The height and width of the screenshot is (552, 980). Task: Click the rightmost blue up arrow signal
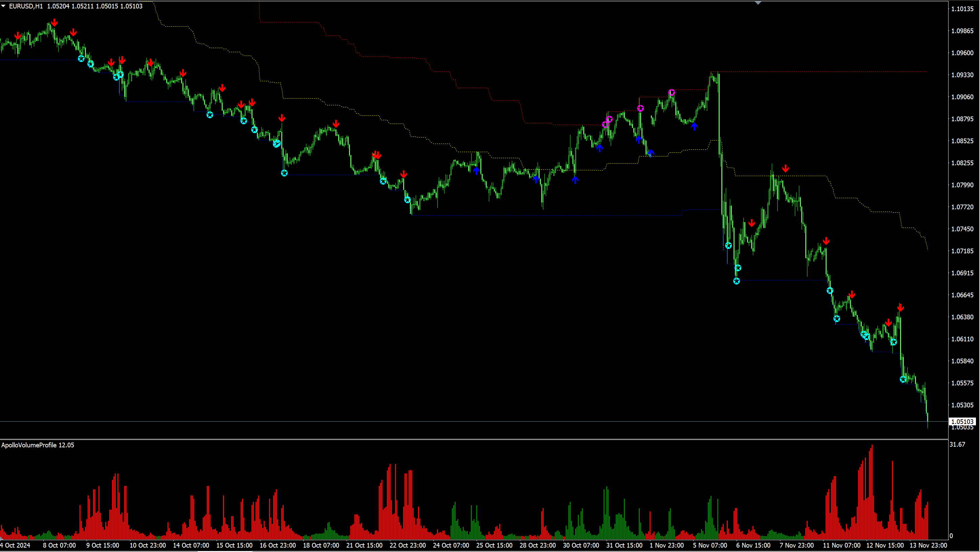[694, 126]
